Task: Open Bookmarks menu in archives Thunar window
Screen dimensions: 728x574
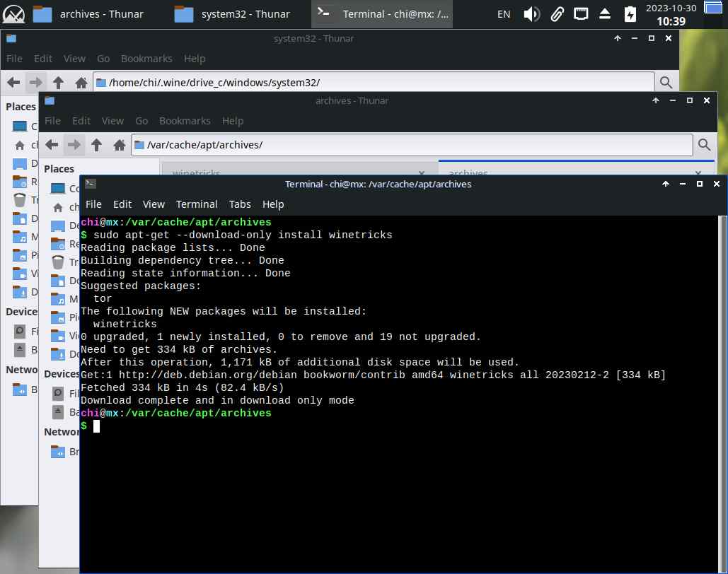Action: tap(185, 121)
